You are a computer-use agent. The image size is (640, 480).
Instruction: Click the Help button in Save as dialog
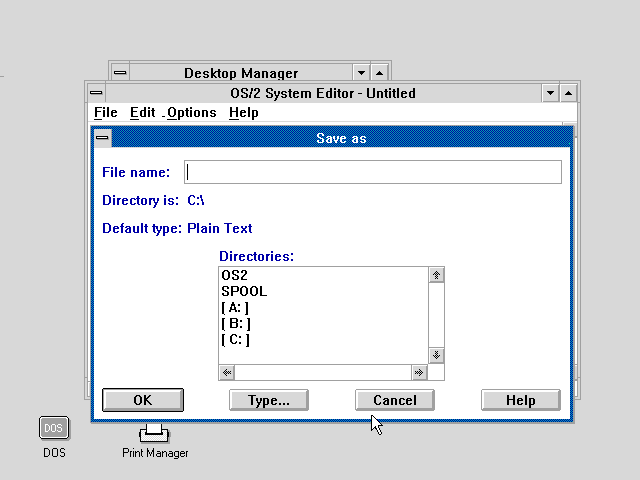pos(521,400)
